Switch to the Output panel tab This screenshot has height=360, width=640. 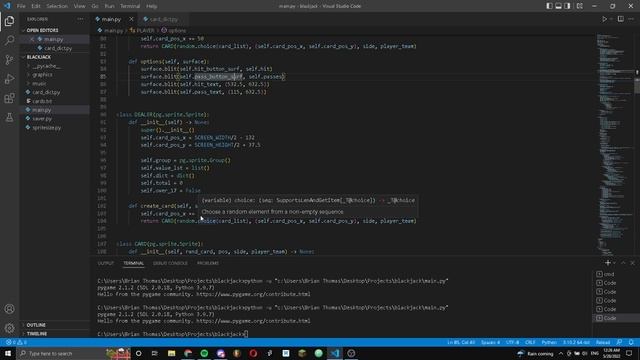(106, 263)
